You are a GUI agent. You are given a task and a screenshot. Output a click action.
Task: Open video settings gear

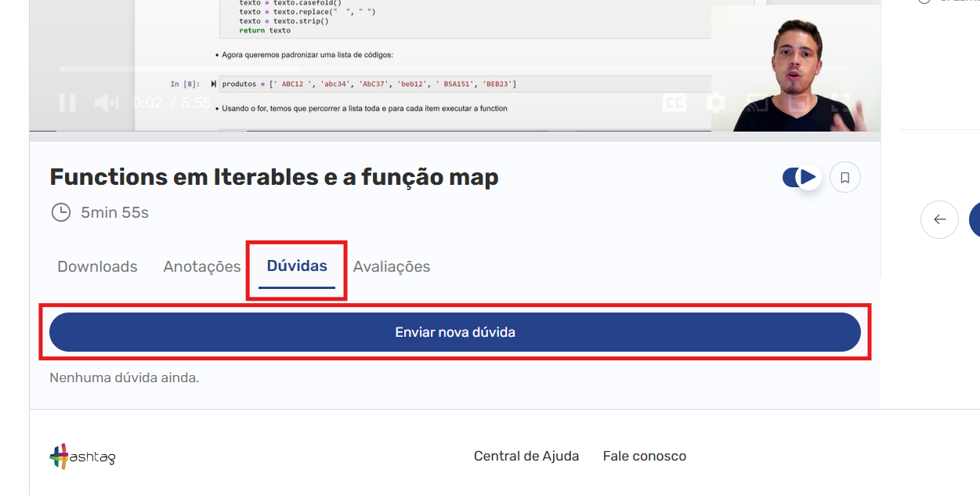715,103
